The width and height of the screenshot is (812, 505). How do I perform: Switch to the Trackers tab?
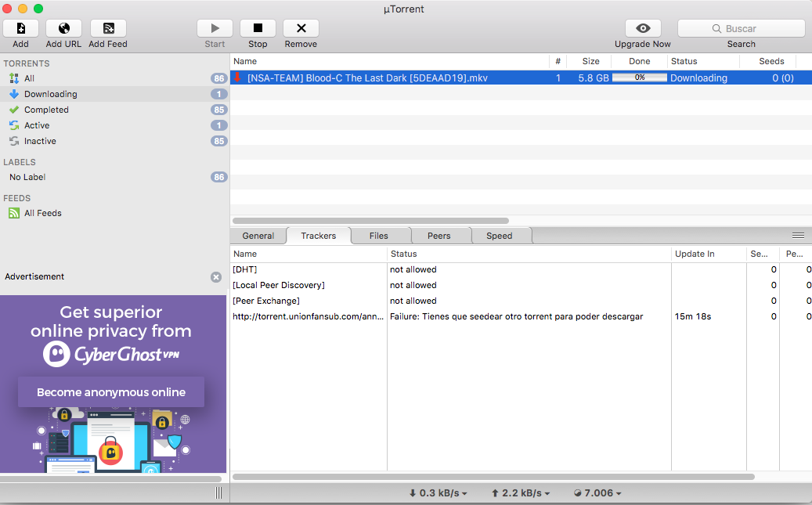coord(319,236)
